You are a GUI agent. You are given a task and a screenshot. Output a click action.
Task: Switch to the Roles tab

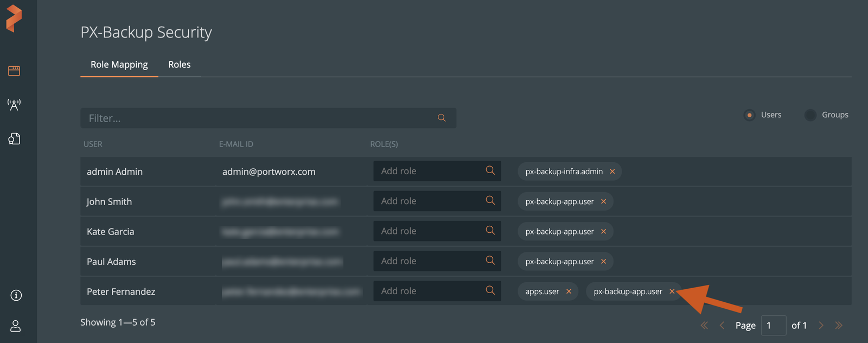179,65
